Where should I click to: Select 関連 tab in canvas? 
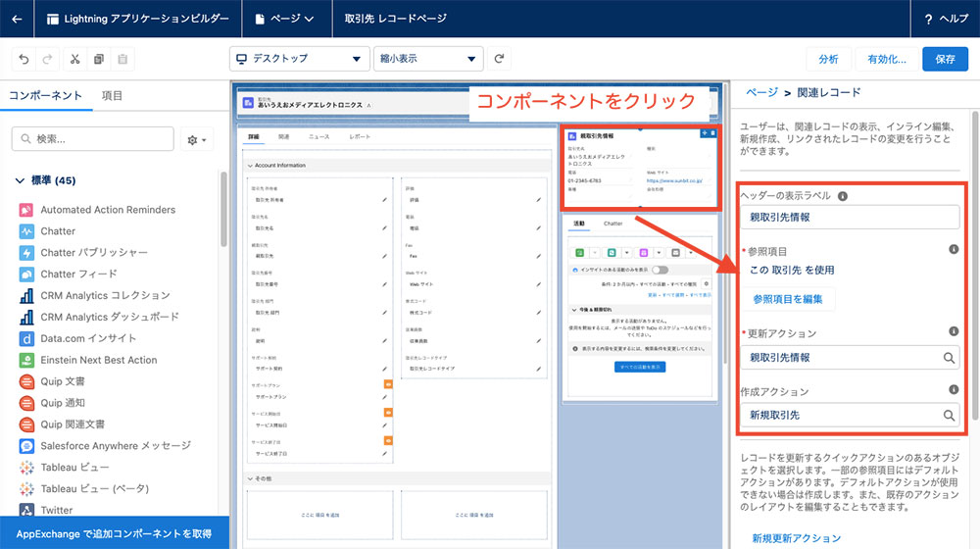click(284, 137)
